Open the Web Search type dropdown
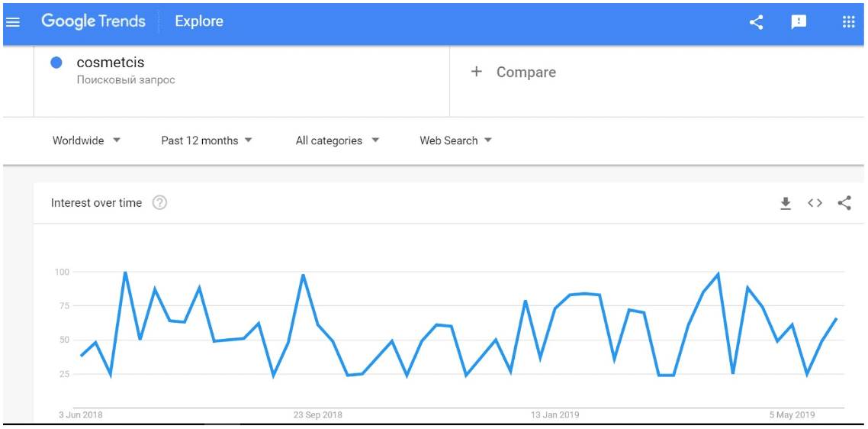868x429 pixels. [455, 140]
